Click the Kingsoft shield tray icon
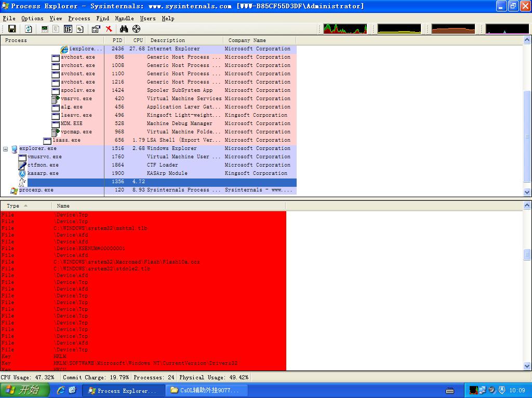Image resolution: width=532 pixels, height=398 pixels. click(x=502, y=391)
